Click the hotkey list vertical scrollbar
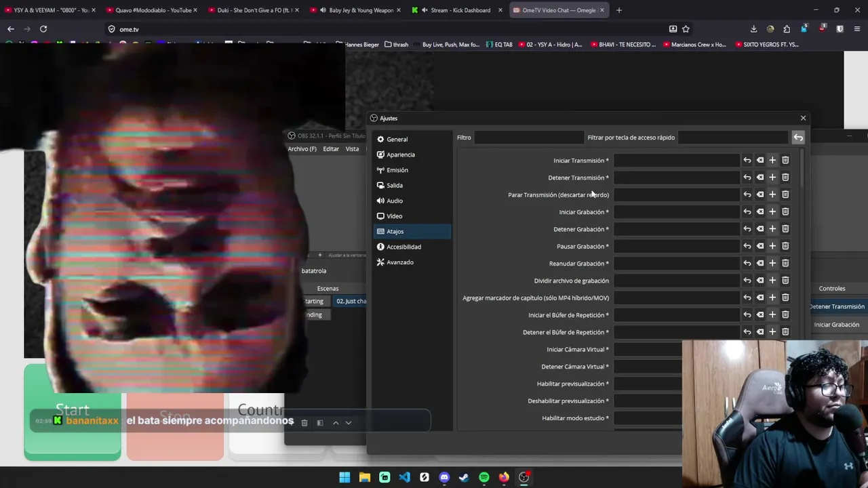The image size is (868, 488). point(802,168)
